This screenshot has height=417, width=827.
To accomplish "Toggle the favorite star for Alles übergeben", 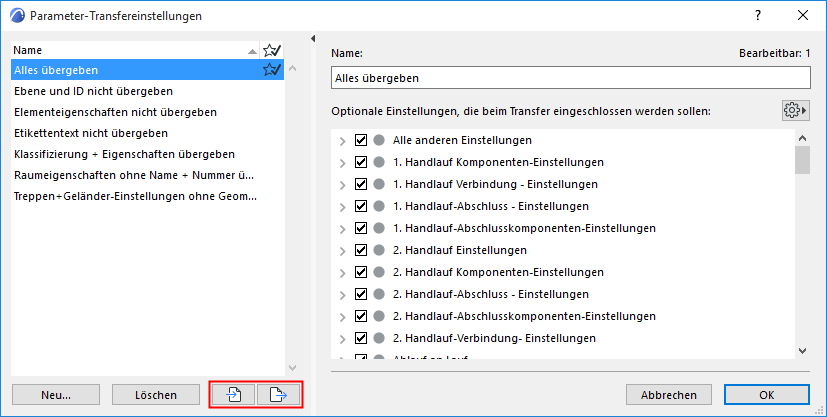I will [270, 70].
